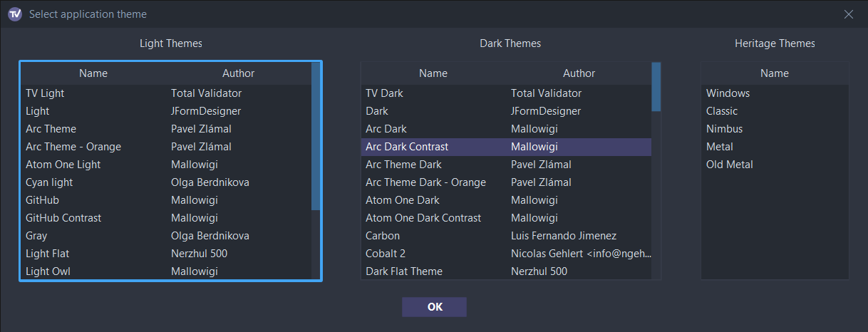This screenshot has height=332, width=868.
Task: Pick the GitHub Contrast light theme
Action: [63, 218]
